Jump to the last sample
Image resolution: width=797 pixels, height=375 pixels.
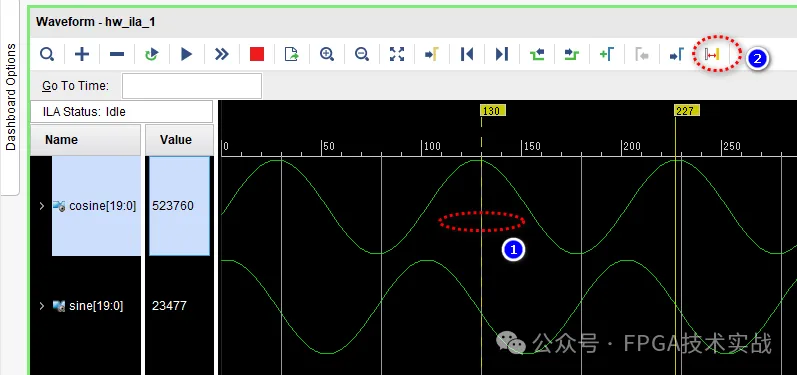[x=502, y=54]
